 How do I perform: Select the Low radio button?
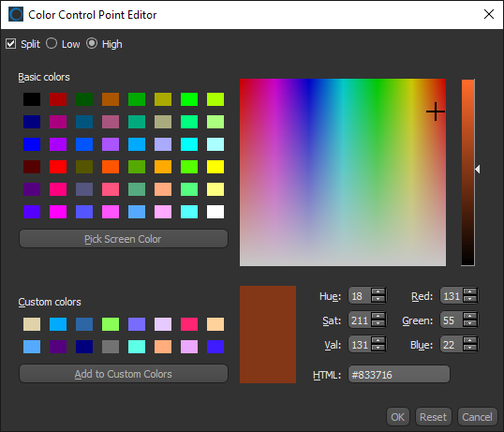coord(52,43)
